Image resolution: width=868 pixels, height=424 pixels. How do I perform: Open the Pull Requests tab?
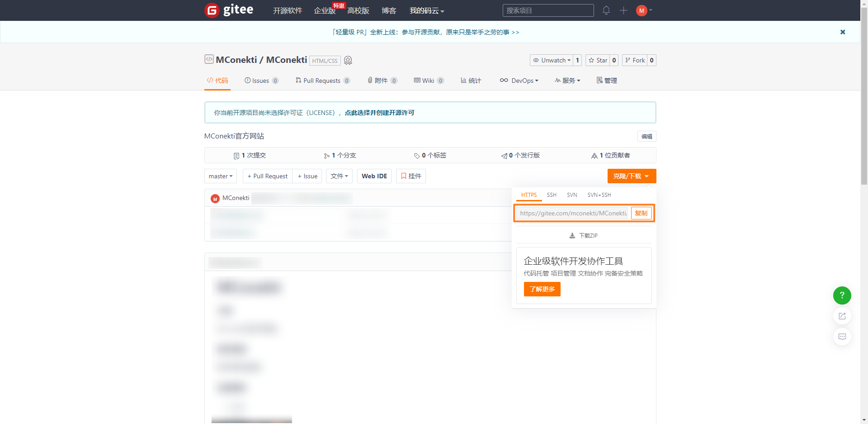(x=323, y=81)
